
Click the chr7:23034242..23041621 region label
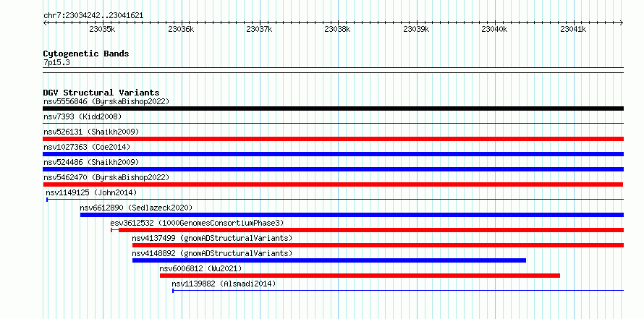click(x=93, y=16)
